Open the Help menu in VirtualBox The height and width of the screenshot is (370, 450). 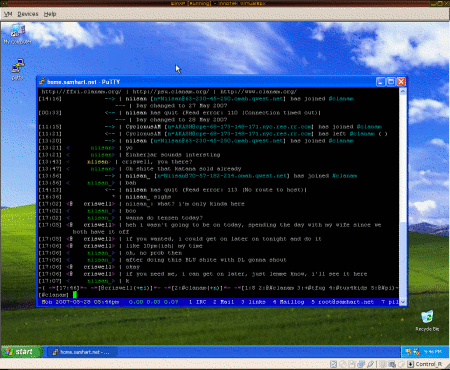50,14
